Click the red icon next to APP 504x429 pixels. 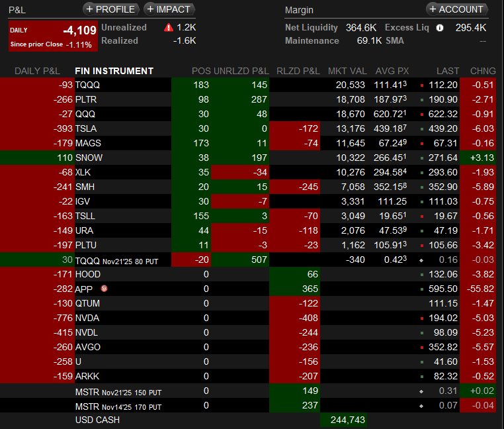click(x=104, y=289)
